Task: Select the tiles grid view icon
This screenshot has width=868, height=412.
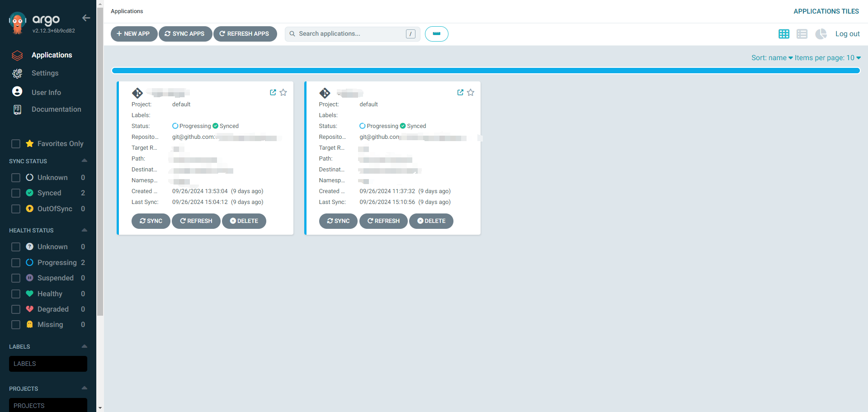Action: point(784,34)
